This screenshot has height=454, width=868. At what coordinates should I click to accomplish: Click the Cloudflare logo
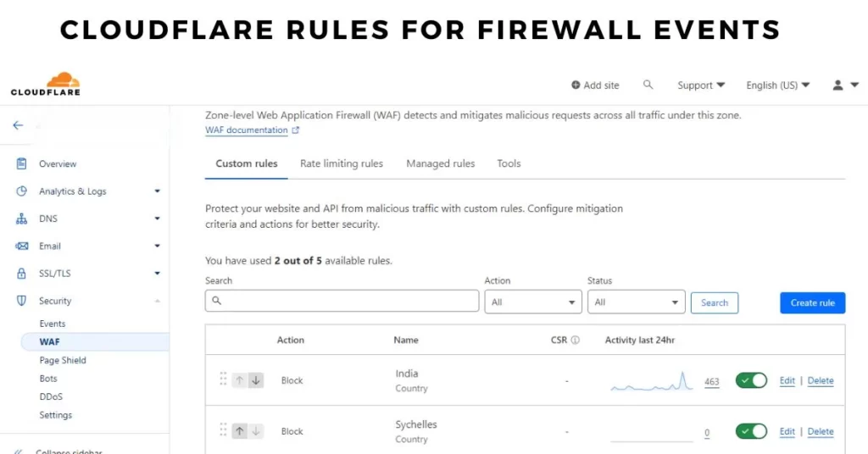tap(46, 84)
